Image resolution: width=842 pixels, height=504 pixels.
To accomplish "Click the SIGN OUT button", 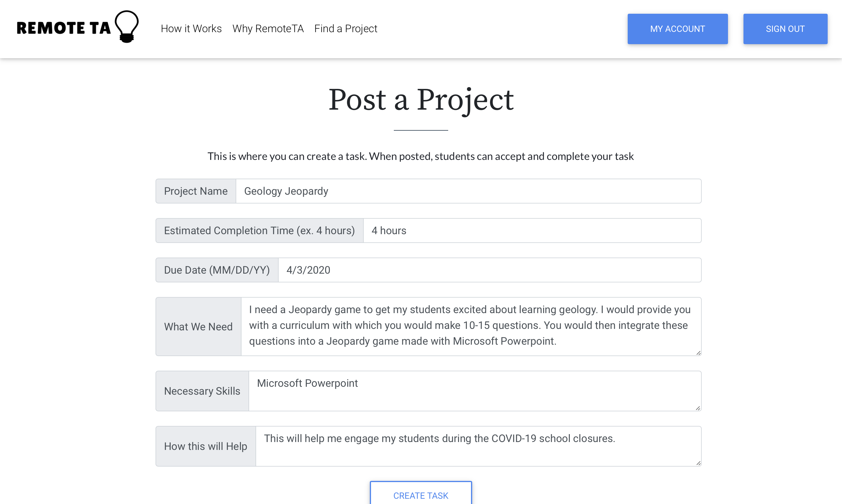I will click(x=785, y=29).
